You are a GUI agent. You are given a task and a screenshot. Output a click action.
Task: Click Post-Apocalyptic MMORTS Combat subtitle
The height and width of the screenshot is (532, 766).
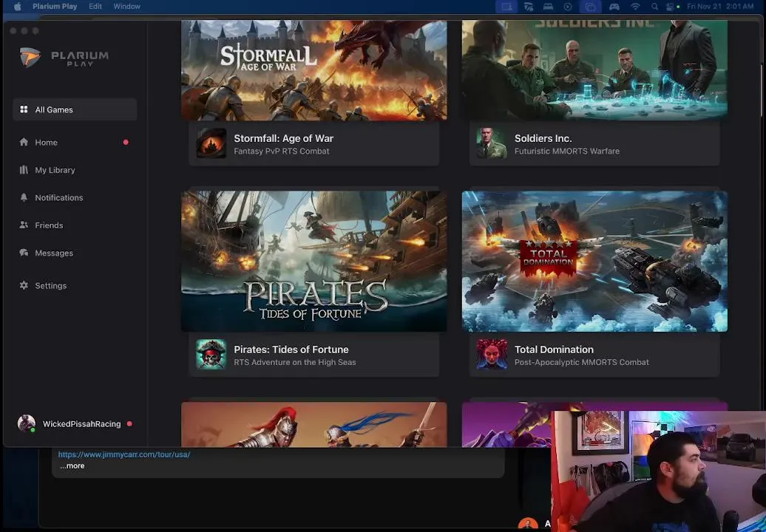581,362
